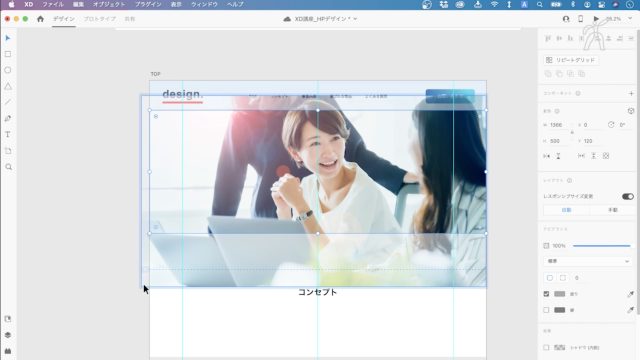Select the Artboard tool
The width and height of the screenshot is (640, 360).
(x=8, y=151)
